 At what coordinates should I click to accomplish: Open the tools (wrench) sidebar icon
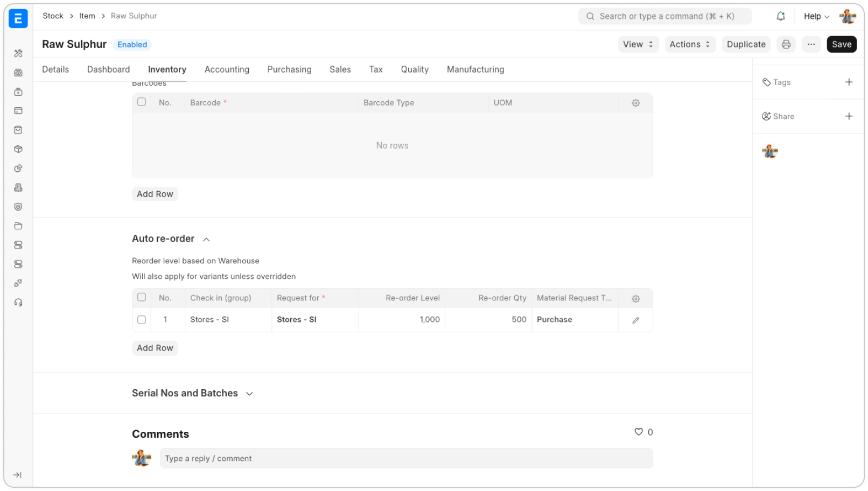[x=18, y=53]
